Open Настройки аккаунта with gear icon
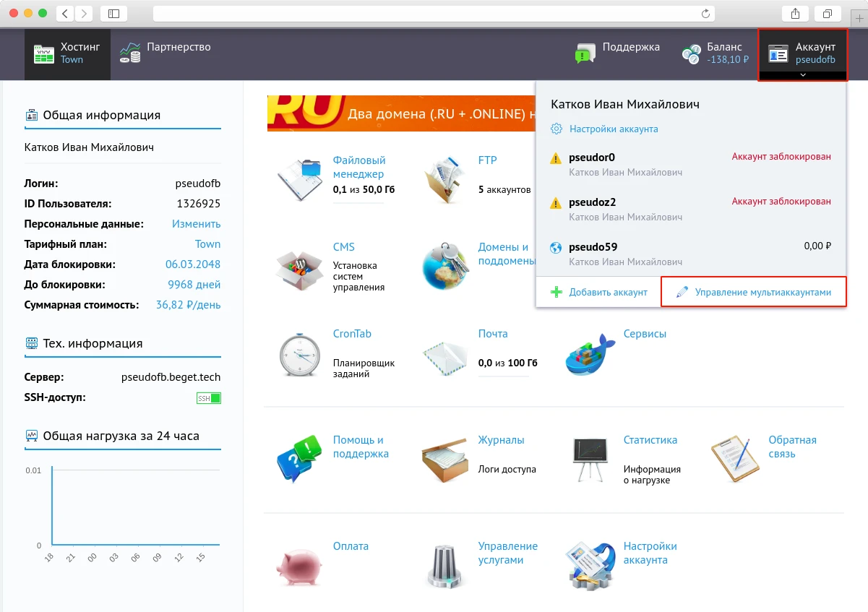Image resolution: width=868 pixels, height=612 pixels. click(613, 129)
